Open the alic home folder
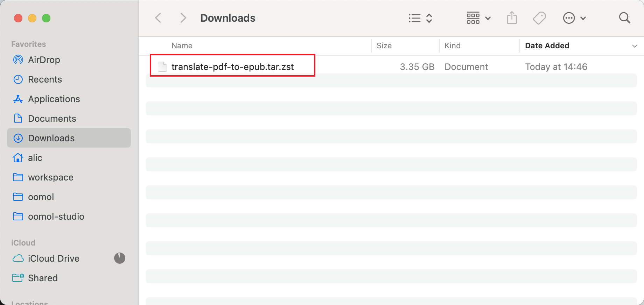 35,158
